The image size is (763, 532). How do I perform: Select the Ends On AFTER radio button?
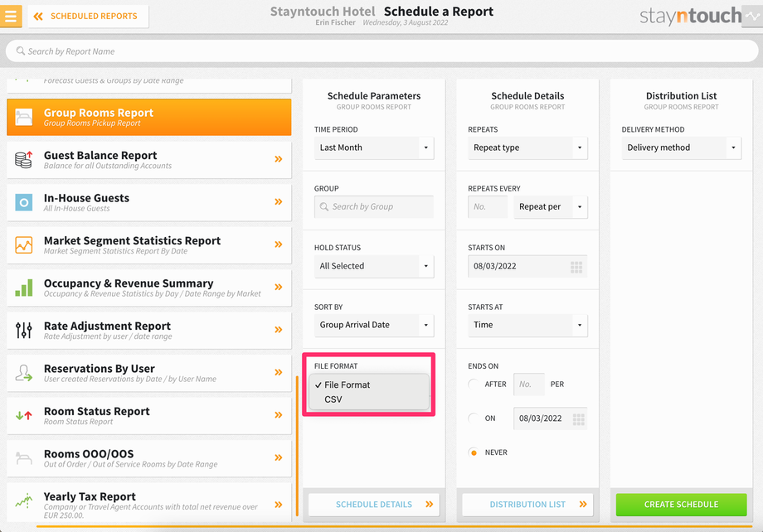click(473, 384)
